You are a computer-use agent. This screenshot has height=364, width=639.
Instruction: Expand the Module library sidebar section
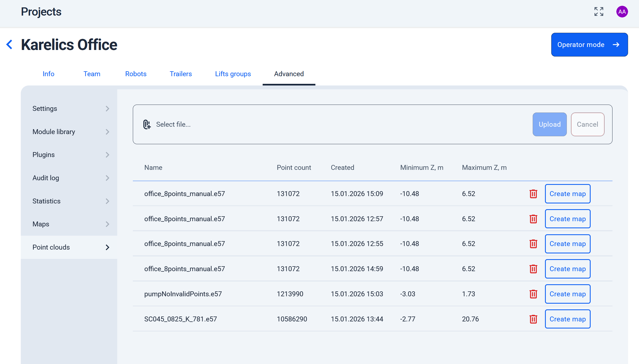[69, 132]
